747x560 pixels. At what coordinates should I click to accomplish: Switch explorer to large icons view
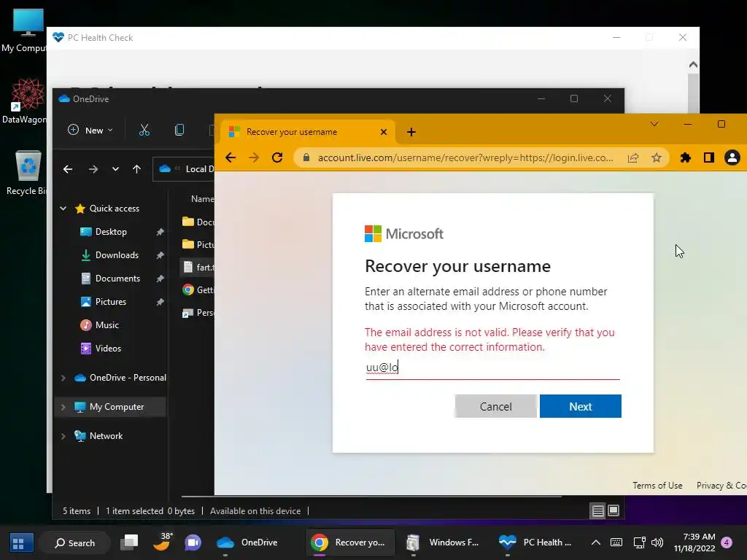coord(614,511)
